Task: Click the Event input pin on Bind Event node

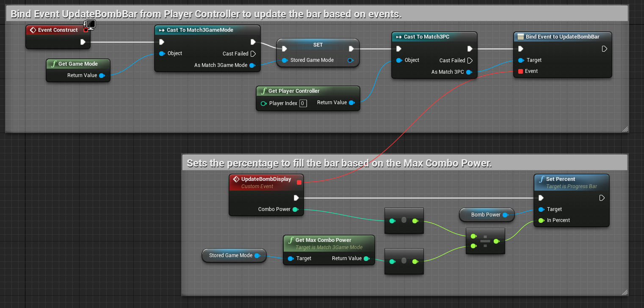Action: point(520,71)
